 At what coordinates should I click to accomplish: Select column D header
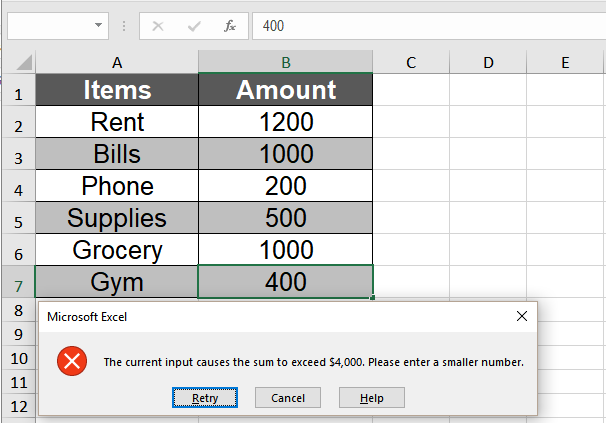[488, 63]
